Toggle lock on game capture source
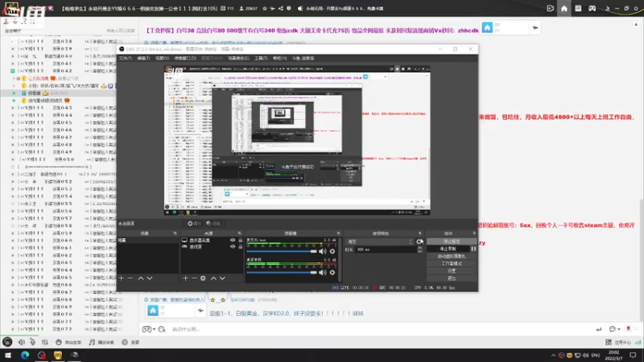This screenshot has height=362, width=644. pyautogui.click(x=240, y=247)
